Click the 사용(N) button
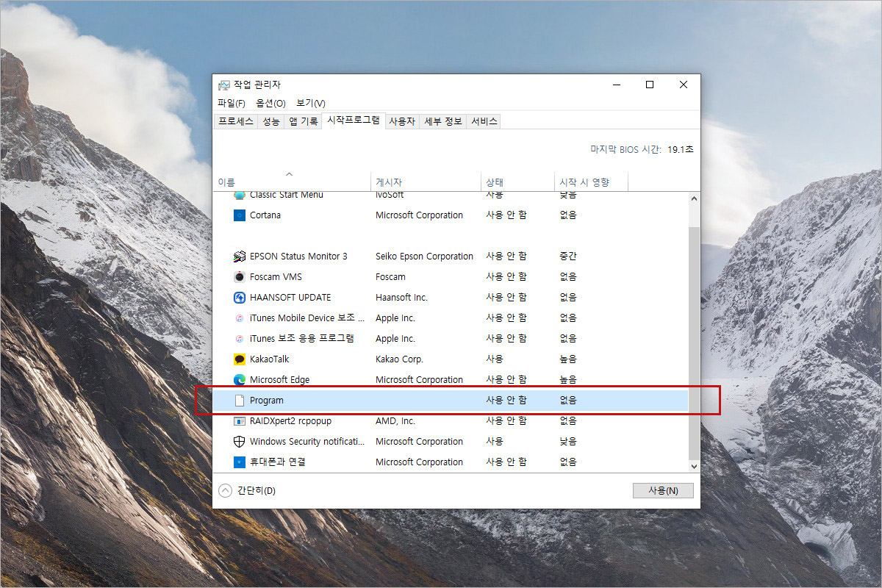The image size is (882, 588). coord(663,490)
